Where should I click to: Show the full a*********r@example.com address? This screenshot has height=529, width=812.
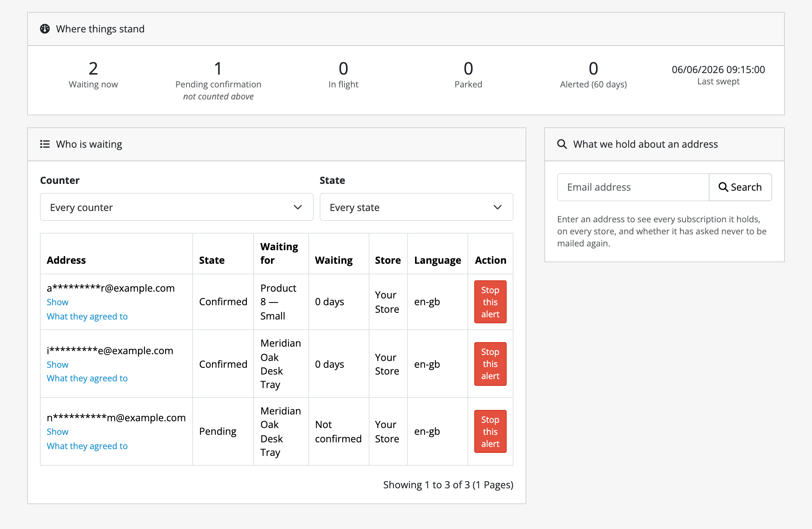(x=57, y=302)
